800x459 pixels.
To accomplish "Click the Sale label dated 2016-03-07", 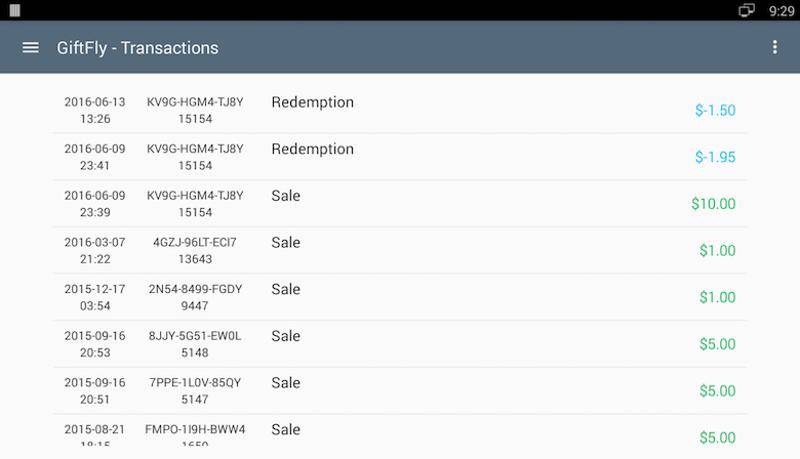I will 286,242.
